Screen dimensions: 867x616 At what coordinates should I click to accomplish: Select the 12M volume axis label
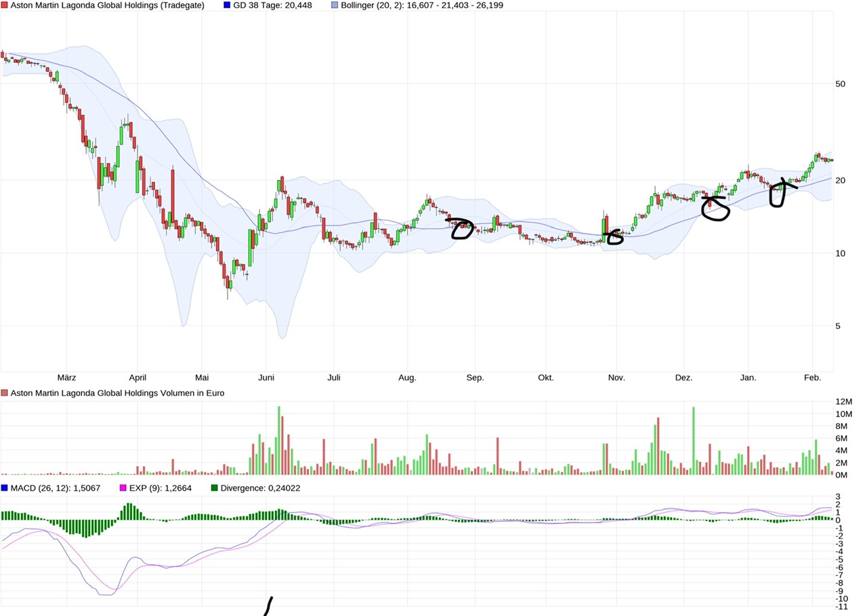tap(844, 402)
